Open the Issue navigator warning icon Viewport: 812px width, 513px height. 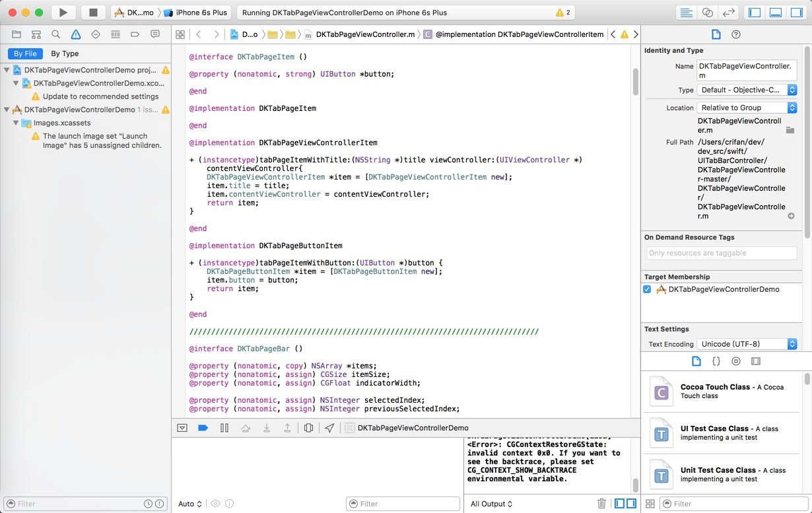[76, 34]
